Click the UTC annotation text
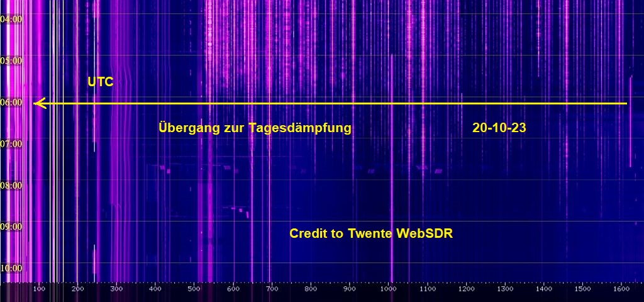 (100, 82)
